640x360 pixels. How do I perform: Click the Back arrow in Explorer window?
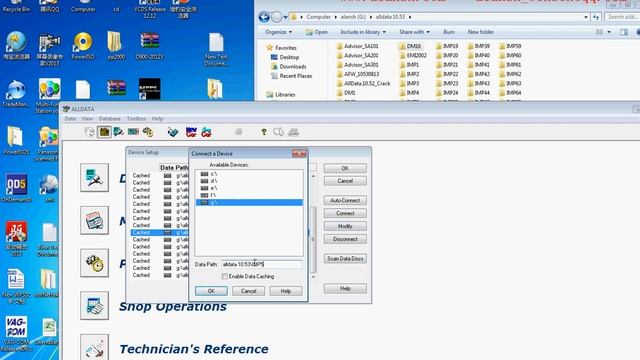pos(264,17)
